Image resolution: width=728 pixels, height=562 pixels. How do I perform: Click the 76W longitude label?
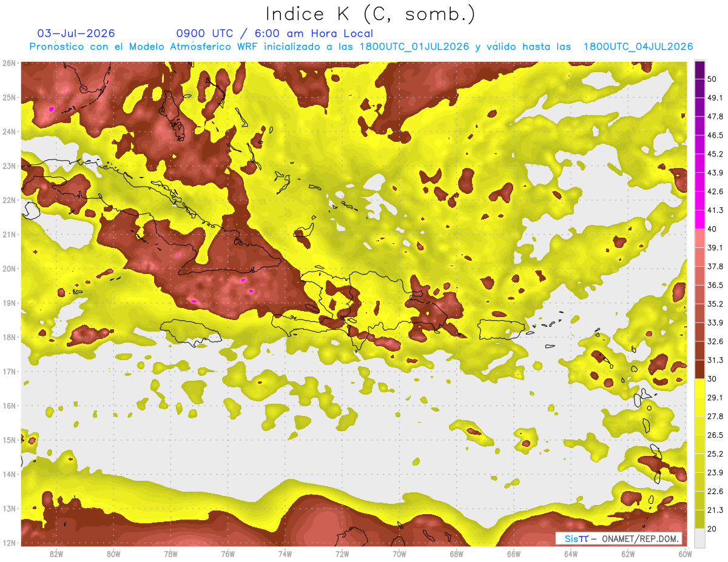coord(228,554)
